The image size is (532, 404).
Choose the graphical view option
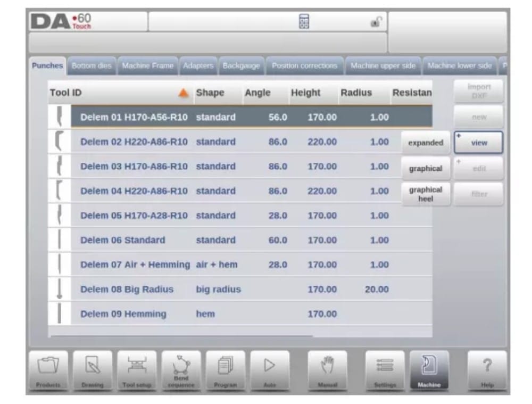pyautogui.click(x=426, y=168)
